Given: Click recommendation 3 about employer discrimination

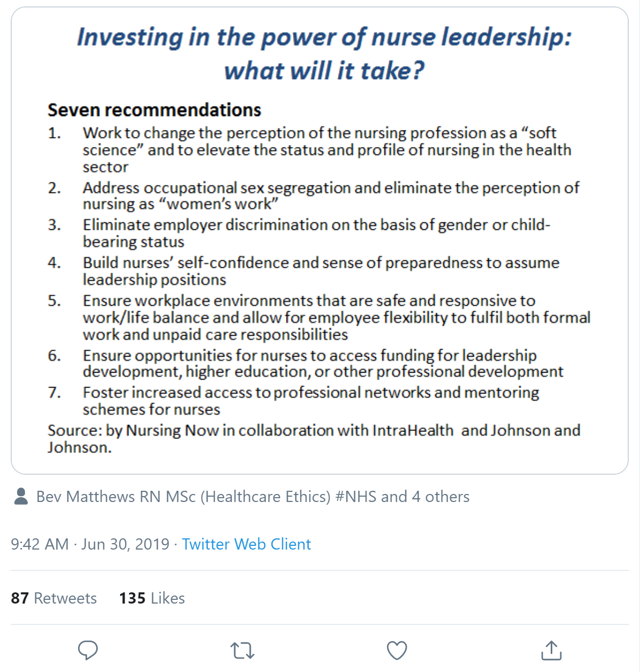Looking at the screenshot, I should pos(315,233).
